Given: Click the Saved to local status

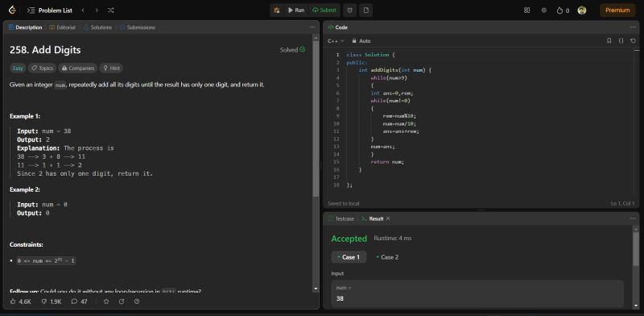Looking at the screenshot, I should click(x=344, y=204).
